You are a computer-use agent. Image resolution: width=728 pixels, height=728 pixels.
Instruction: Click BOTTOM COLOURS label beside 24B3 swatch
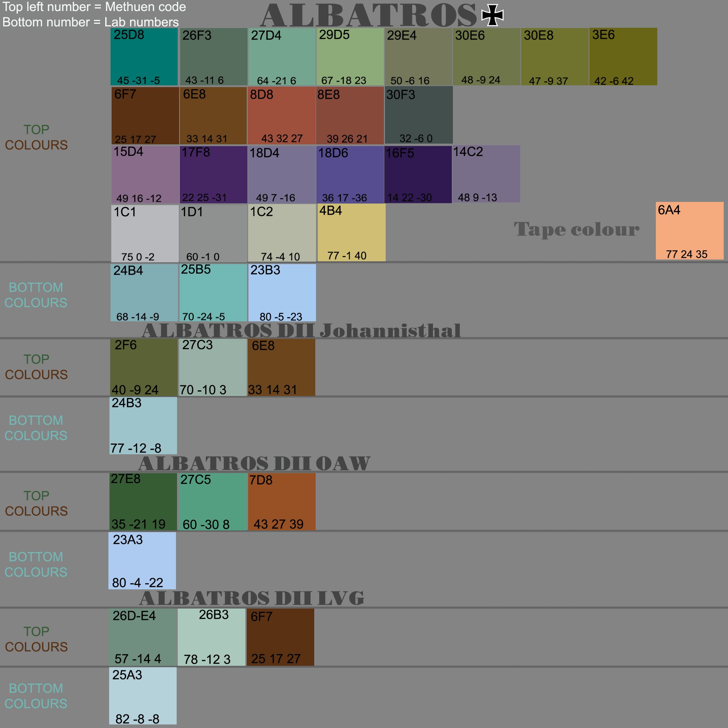[36, 428]
